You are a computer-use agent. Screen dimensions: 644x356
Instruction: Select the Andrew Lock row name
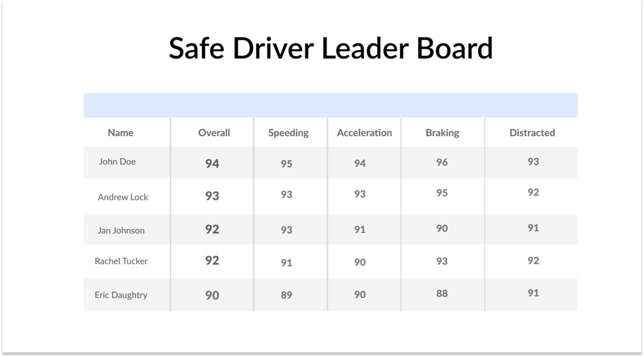coord(123,197)
